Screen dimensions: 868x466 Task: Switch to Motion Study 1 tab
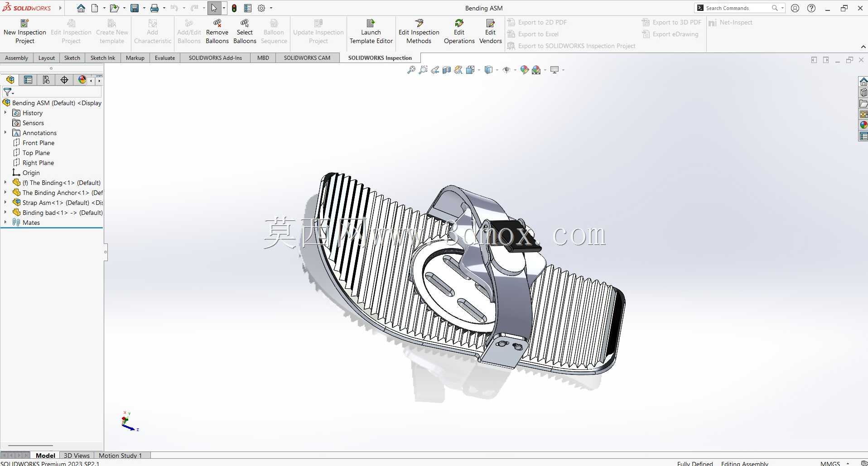(x=120, y=456)
